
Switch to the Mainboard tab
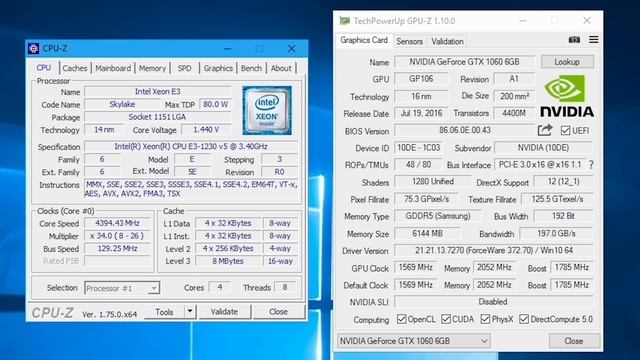pos(113,68)
